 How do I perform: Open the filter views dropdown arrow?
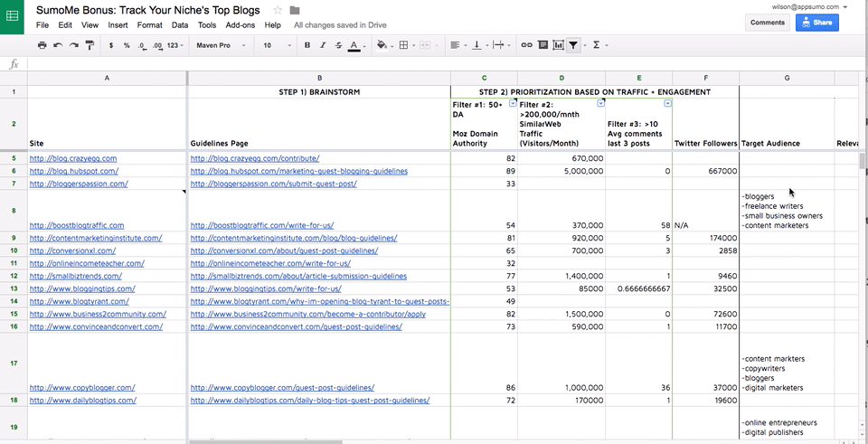point(584,45)
